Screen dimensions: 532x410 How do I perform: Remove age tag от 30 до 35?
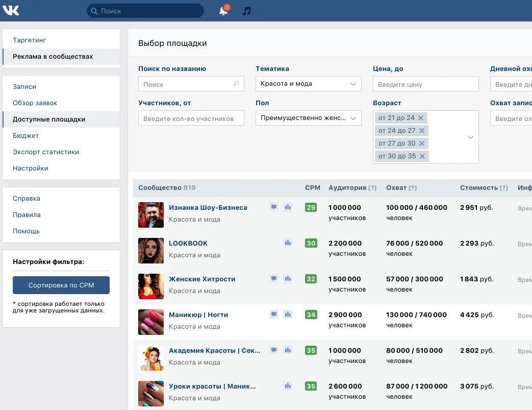coord(422,156)
